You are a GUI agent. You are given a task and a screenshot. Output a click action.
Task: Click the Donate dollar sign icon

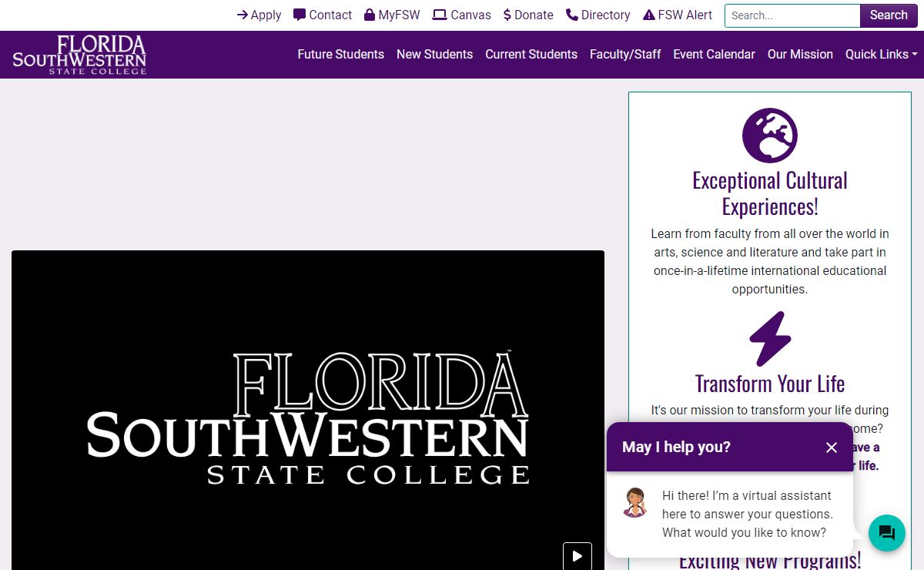[507, 15]
